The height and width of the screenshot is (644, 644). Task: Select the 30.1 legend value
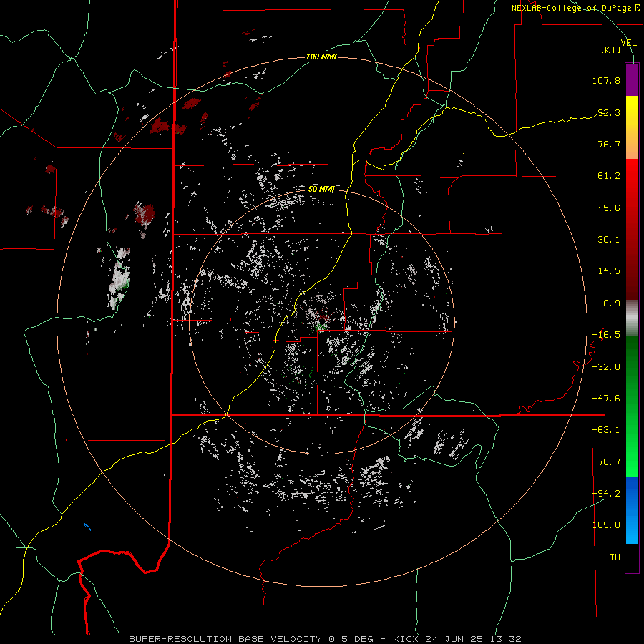(x=609, y=240)
